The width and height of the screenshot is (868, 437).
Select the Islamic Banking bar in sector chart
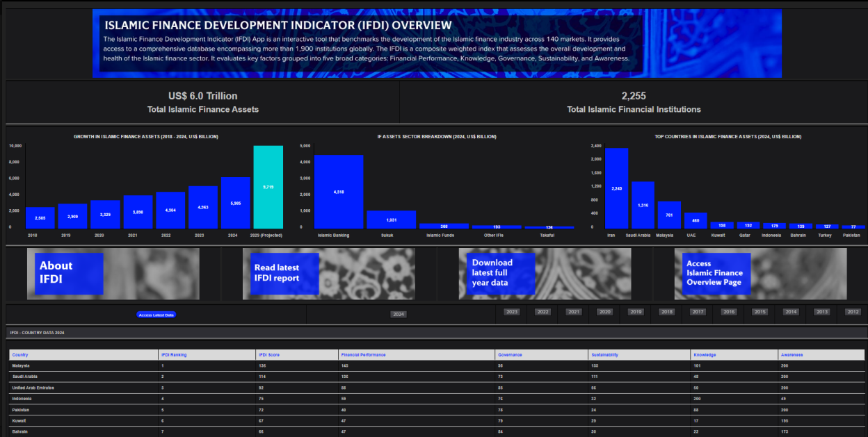[x=339, y=192]
